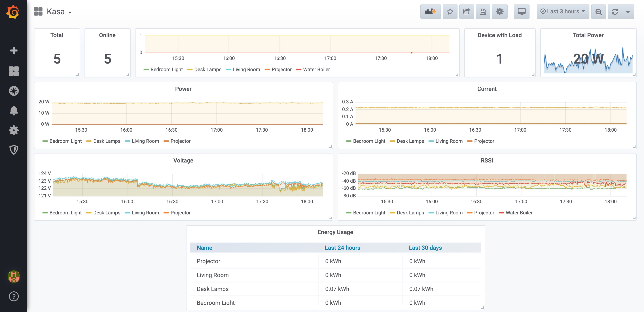Open the Last 3 hours time picker
This screenshot has height=312, width=644.
pyautogui.click(x=563, y=11)
